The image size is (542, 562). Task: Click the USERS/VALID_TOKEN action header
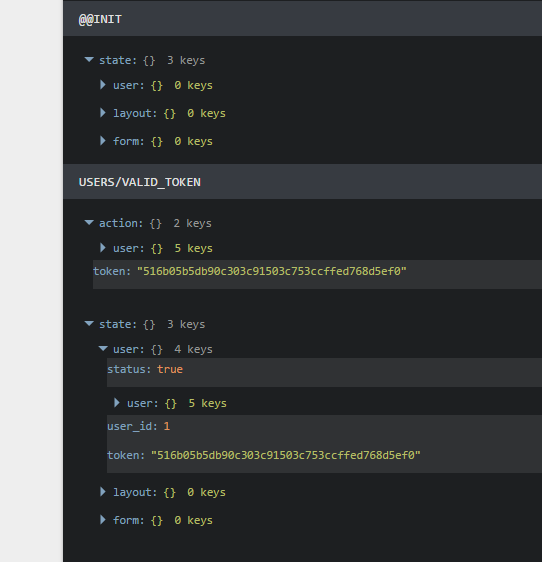pyautogui.click(x=303, y=182)
